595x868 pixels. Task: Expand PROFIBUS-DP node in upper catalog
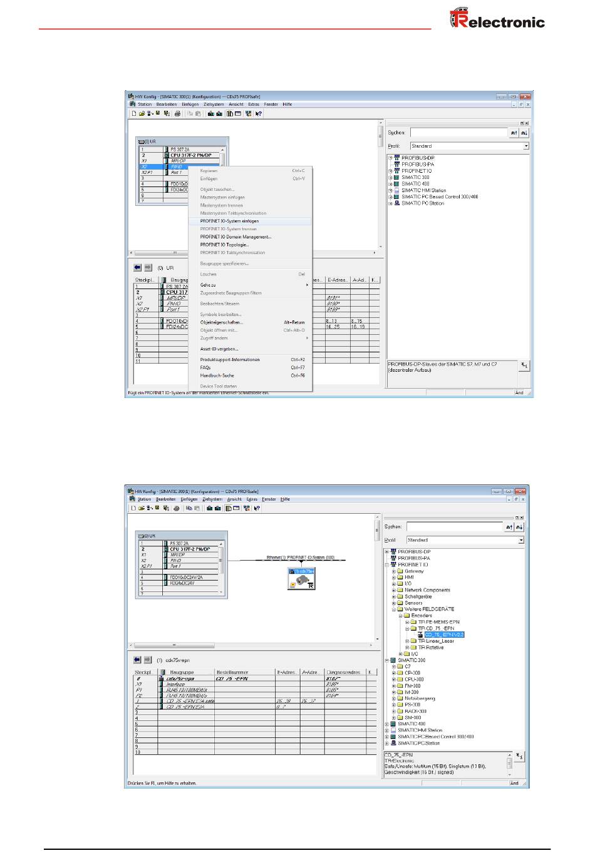click(390, 158)
